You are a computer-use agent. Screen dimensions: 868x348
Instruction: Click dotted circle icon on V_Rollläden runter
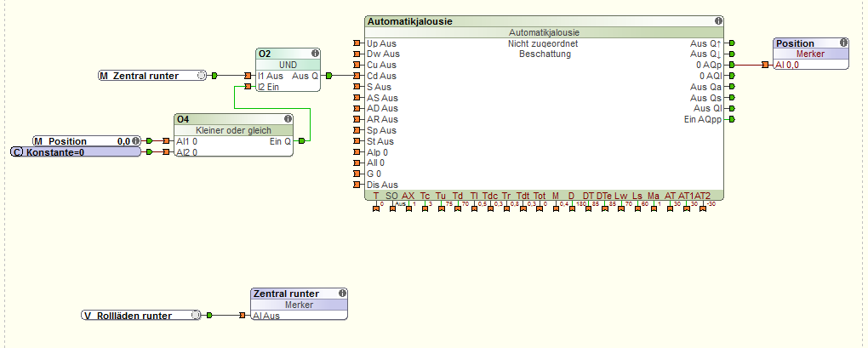click(196, 316)
